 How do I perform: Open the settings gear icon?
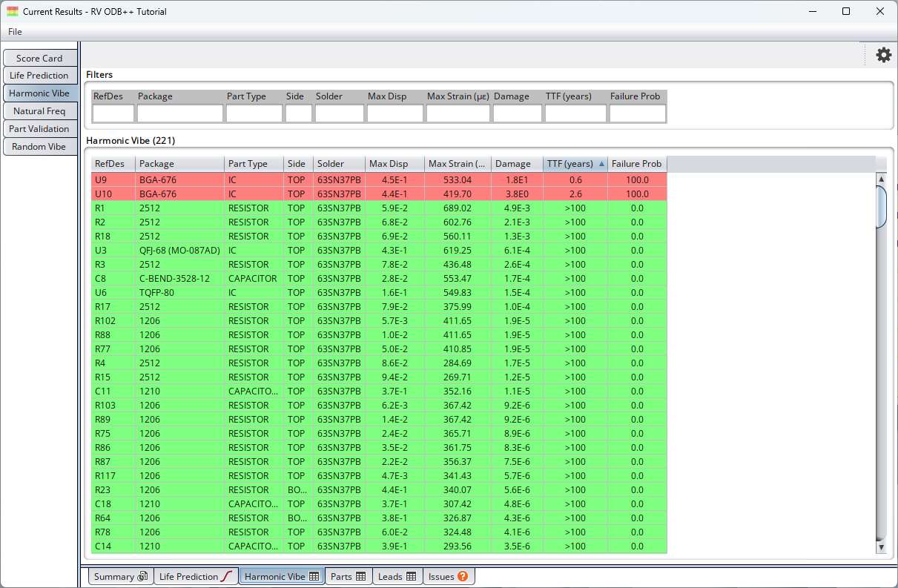[x=883, y=55]
